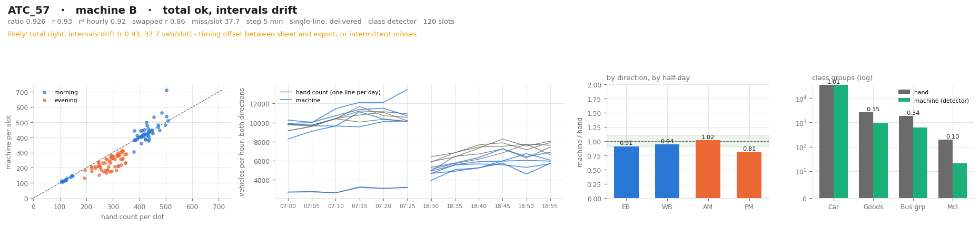Click the outlier scatter point near 700

coord(166,90)
